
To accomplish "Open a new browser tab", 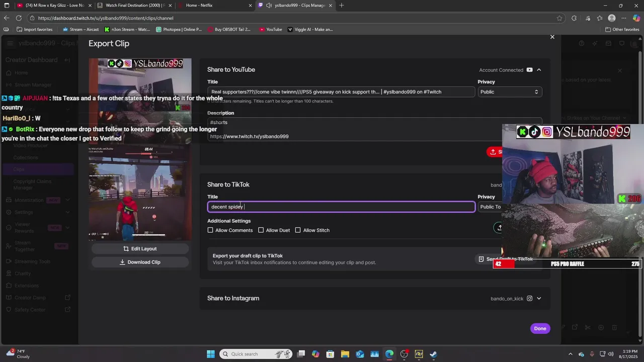I will click(x=342, y=6).
